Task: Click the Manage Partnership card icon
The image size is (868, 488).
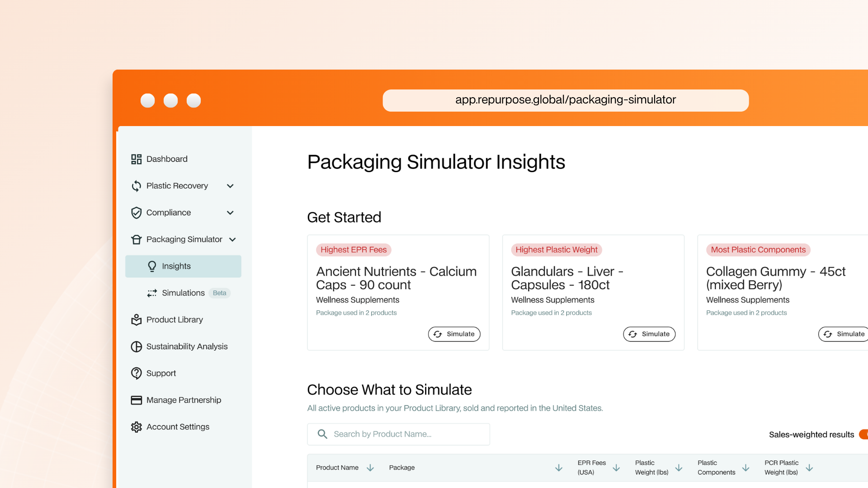Action: (136, 400)
